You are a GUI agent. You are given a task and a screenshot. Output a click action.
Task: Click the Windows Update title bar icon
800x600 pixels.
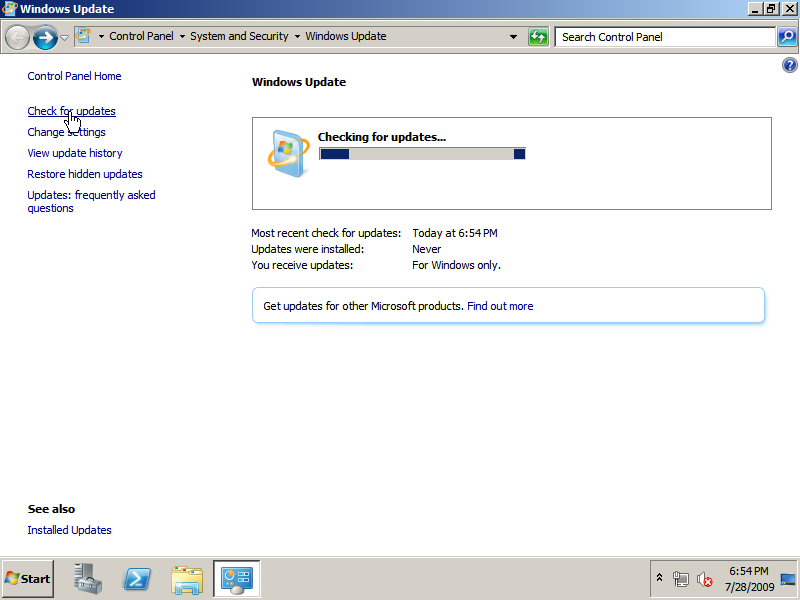[x=9, y=9]
